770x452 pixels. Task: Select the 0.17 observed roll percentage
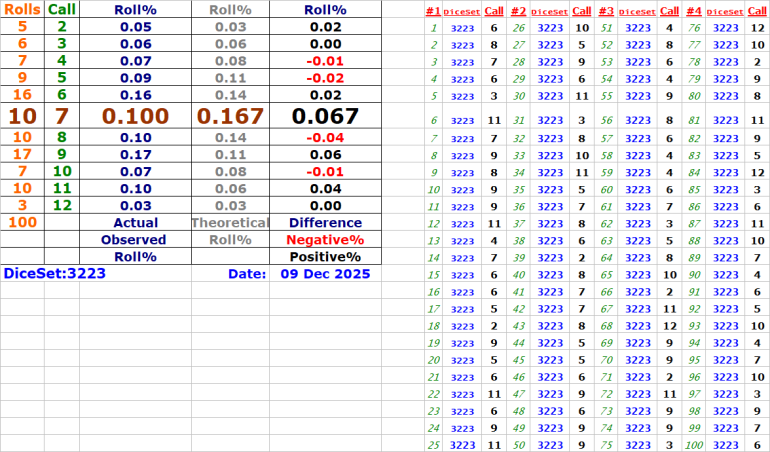[x=135, y=155]
